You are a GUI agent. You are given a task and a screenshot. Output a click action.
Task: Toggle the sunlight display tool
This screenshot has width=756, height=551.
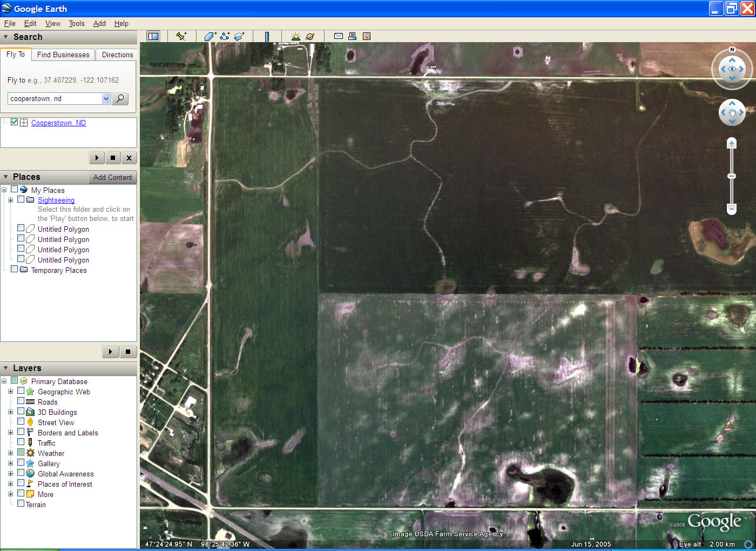click(x=295, y=36)
